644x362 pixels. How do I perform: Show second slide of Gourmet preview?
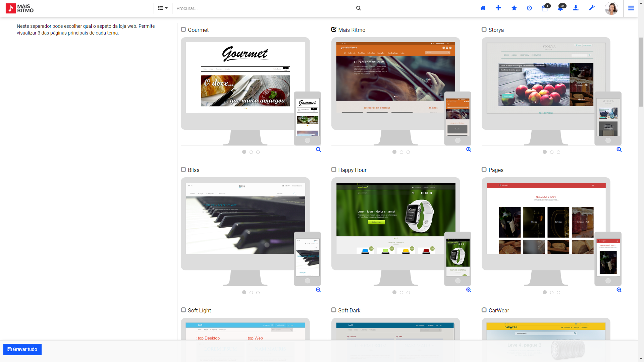(x=251, y=152)
